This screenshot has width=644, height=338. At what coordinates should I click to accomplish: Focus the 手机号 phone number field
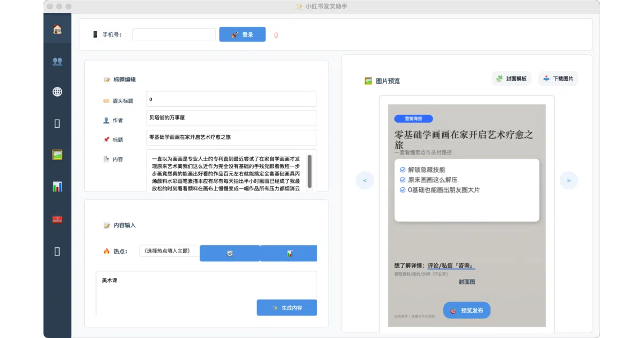point(174,34)
